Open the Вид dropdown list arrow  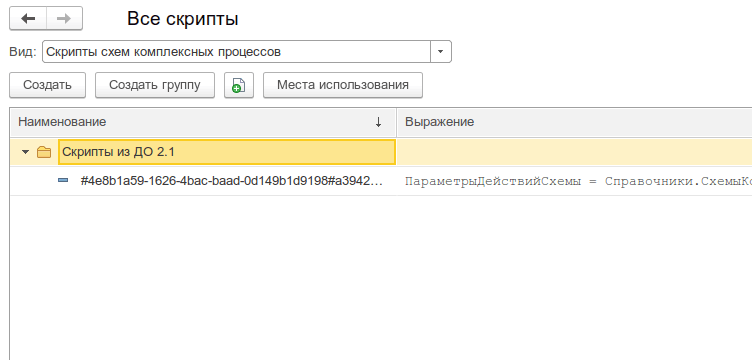(x=441, y=52)
